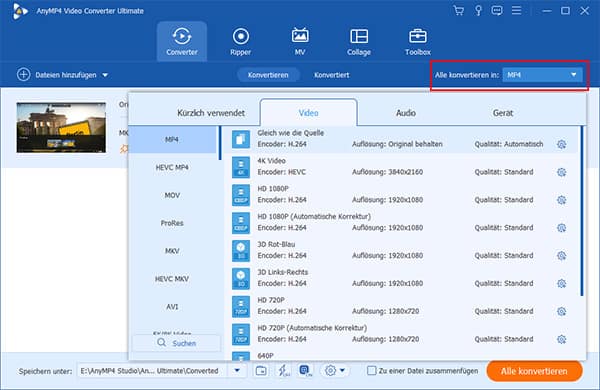This screenshot has height=390, width=600.
Task: Open the shopping cart icon
Action: pos(458,10)
